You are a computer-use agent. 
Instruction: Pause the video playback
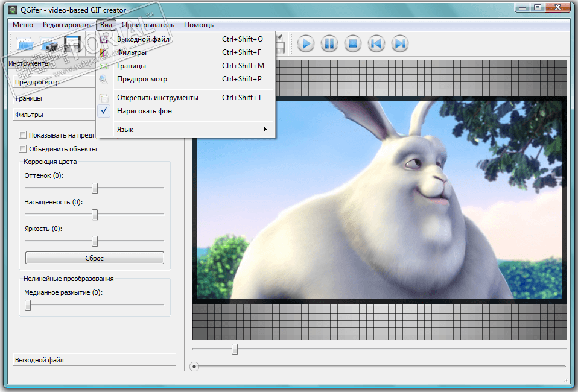(329, 43)
